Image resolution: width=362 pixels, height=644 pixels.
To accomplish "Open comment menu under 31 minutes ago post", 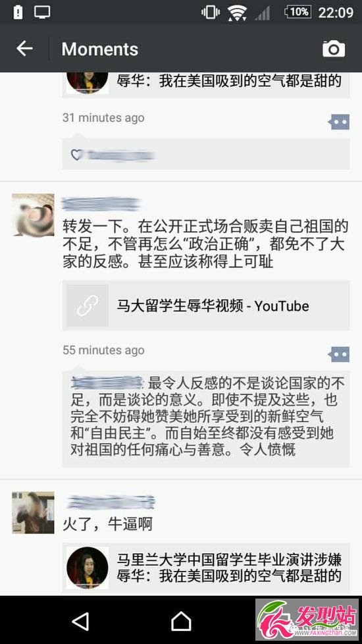I will 338,122.
